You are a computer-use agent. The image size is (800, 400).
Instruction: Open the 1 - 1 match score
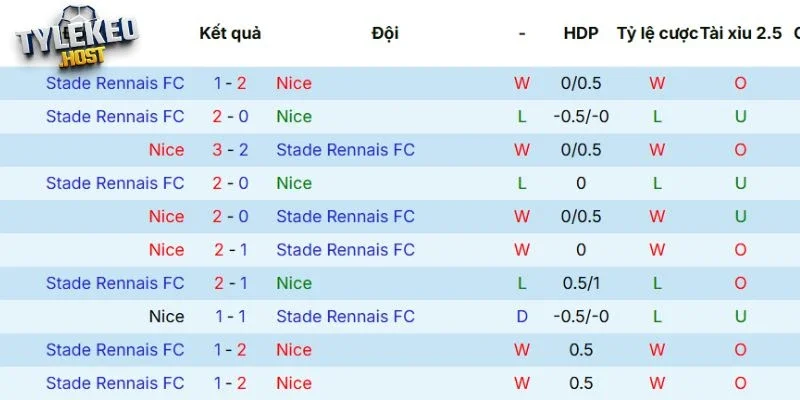tap(230, 316)
